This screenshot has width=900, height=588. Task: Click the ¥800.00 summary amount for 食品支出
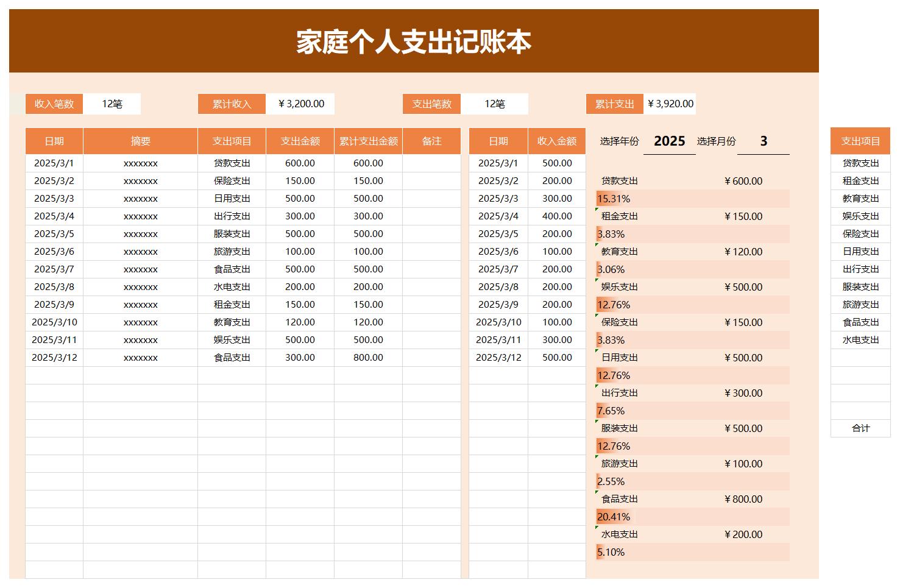pos(743,499)
